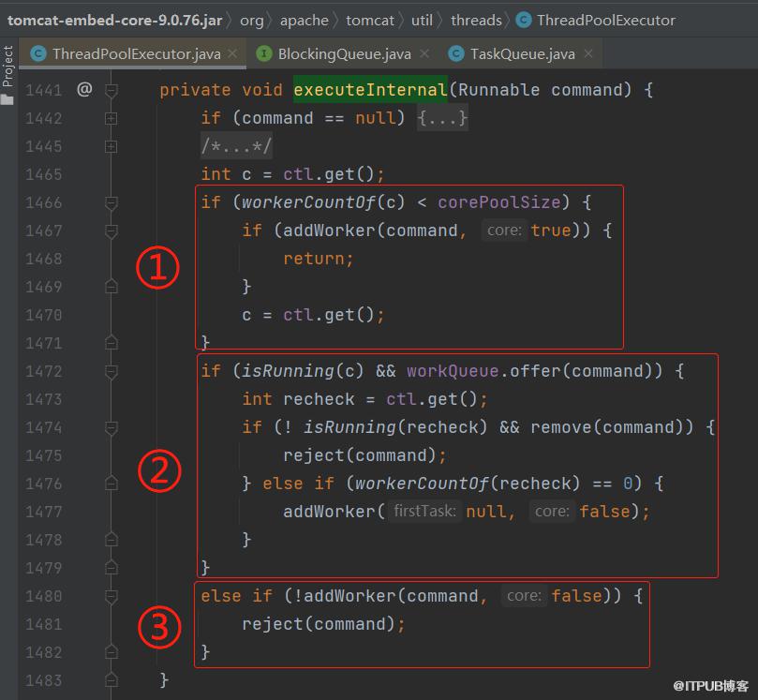Collapse the executeInternal method at line 1441
758x700 pixels.
click(x=111, y=90)
